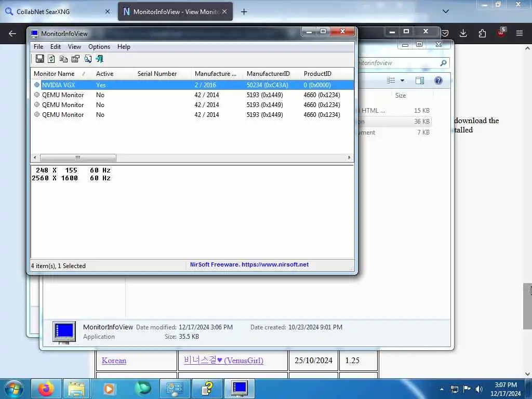
Task: Click the '2 / 2016' manufacture date cell
Action: click(x=205, y=85)
